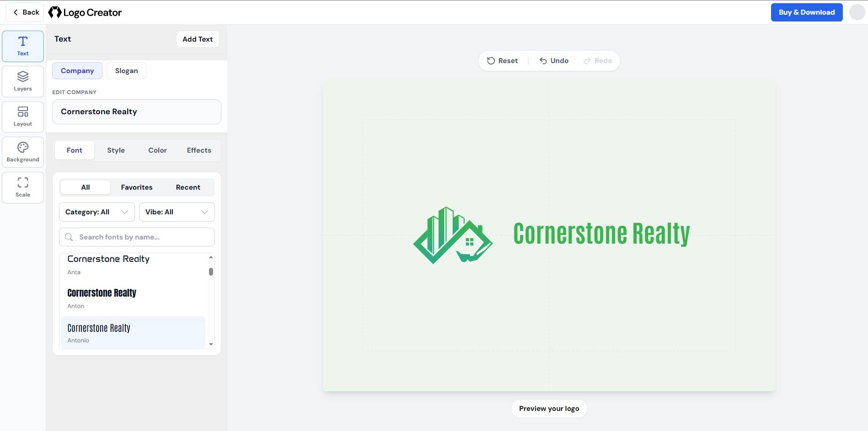
Task: Open the Layers panel
Action: point(23,81)
